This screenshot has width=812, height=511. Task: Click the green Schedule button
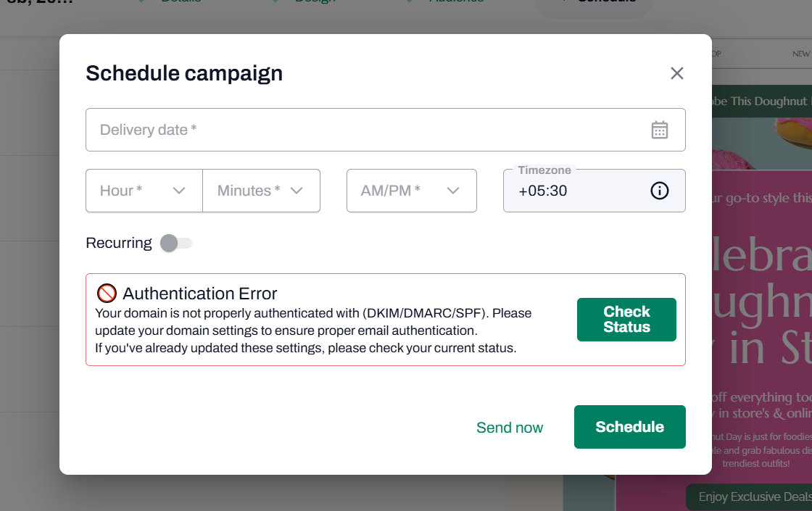click(x=630, y=427)
